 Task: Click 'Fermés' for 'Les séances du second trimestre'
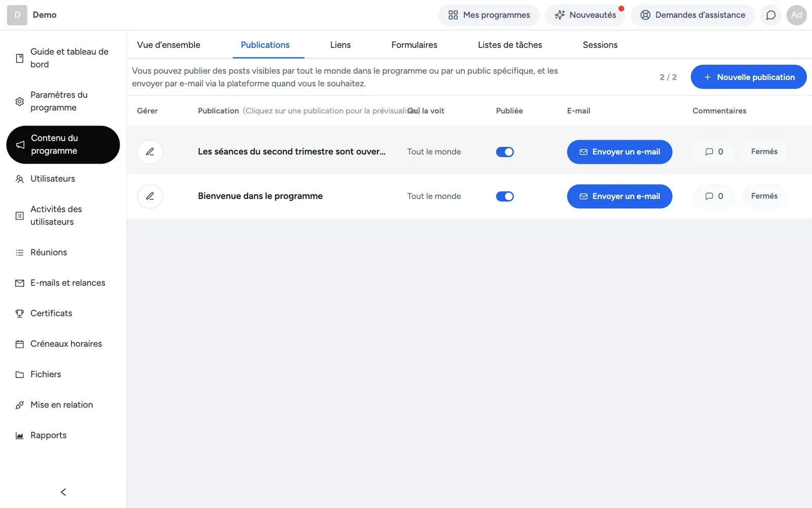coord(764,152)
